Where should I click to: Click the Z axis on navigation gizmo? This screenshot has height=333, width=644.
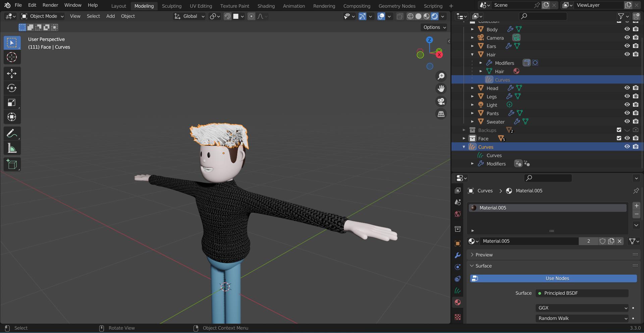click(429, 40)
